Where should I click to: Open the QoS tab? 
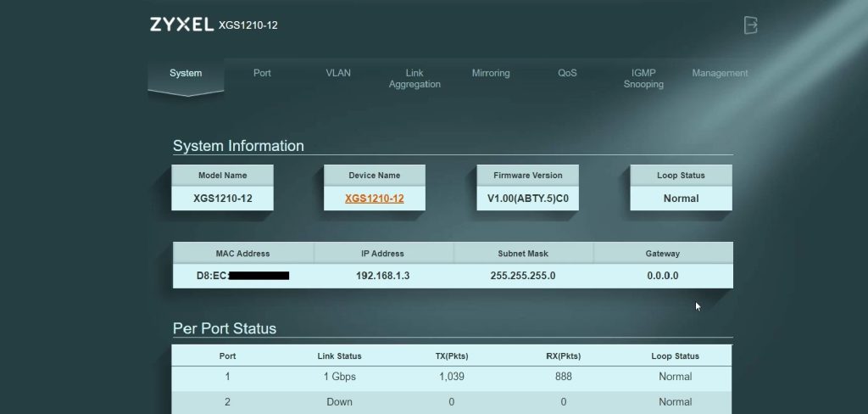coord(567,73)
